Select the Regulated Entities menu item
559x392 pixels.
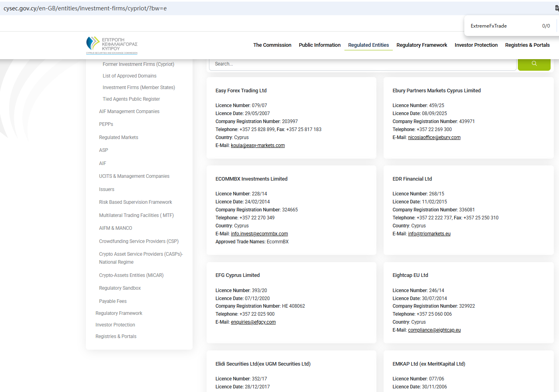[x=368, y=45]
